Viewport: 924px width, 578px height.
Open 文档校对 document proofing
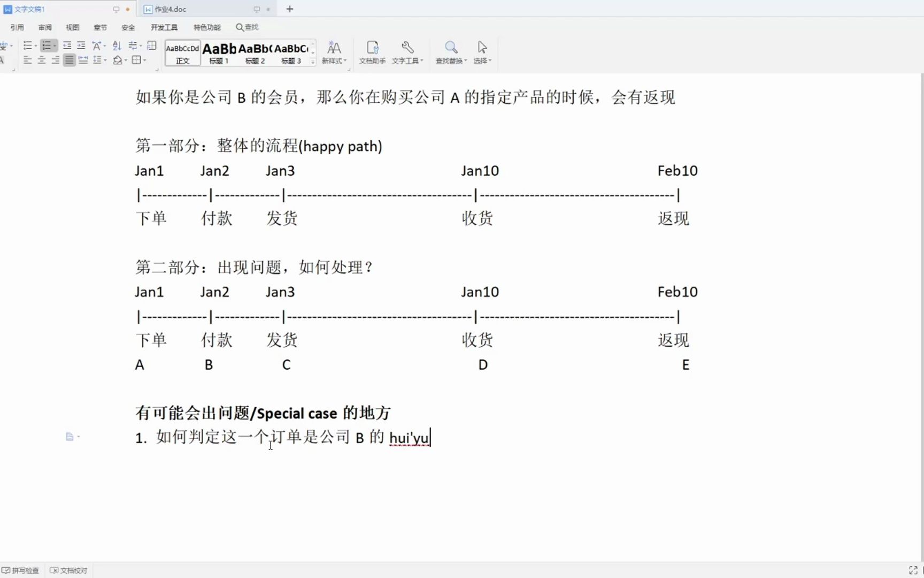(68, 571)
